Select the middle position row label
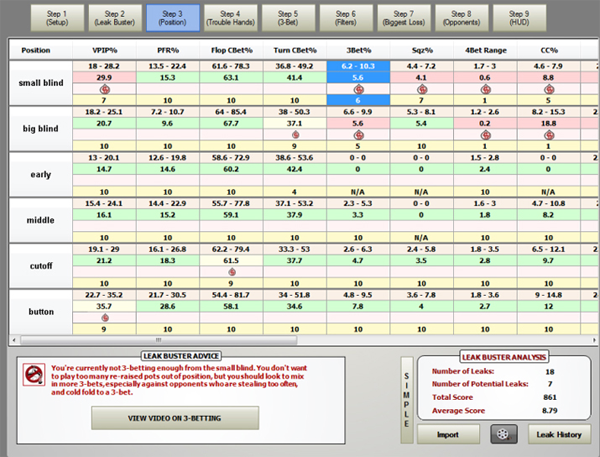 click(41, 220)
